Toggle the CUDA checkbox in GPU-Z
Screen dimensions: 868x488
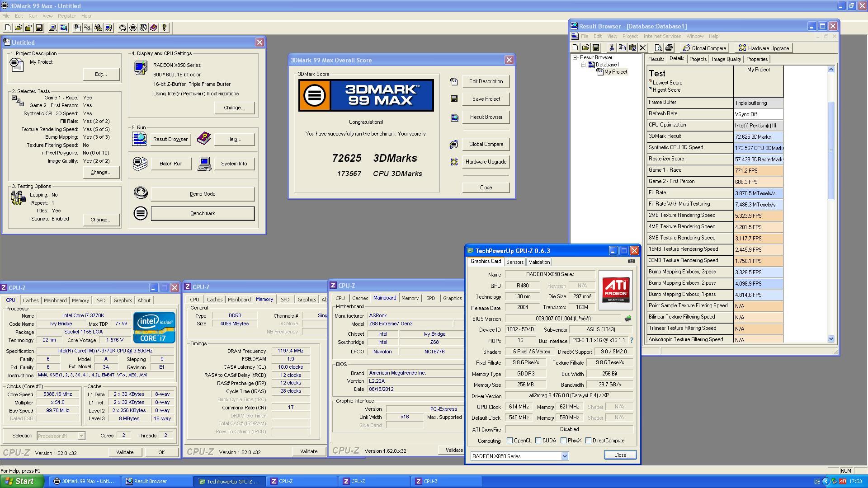[x=538, y=441]
